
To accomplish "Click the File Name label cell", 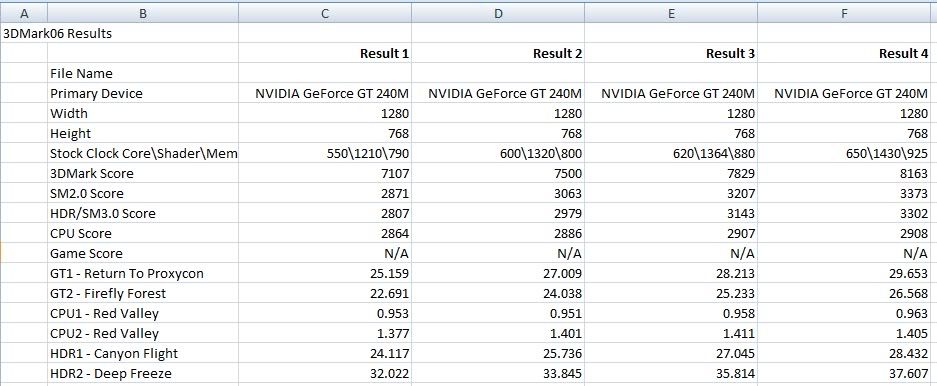I will 143,73.
